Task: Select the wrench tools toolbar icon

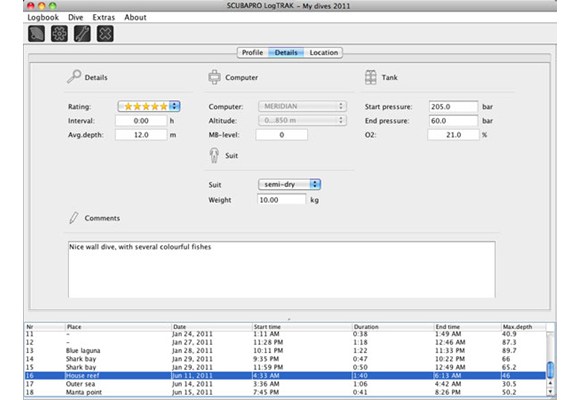Action: (x=82, y=34)
